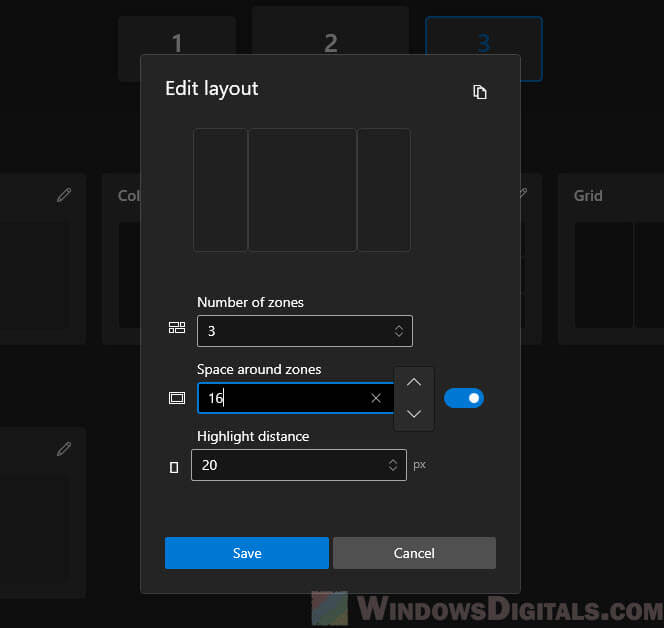Click the px unit label
The width and height of the screenshot is (664, 628).
coord(419,465)
